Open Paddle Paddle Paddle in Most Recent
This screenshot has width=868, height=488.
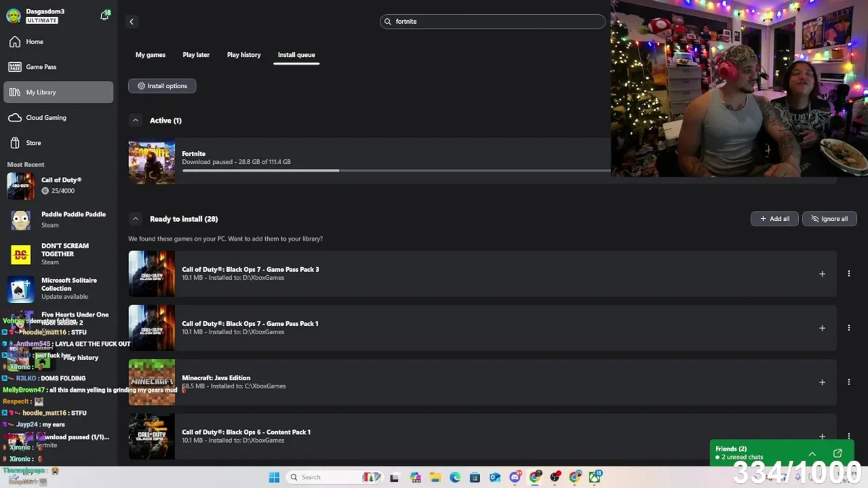point(59,220)
